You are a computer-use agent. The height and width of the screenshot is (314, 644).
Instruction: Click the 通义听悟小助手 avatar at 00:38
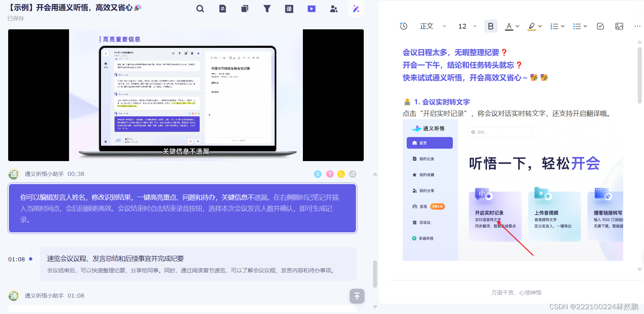14,174
